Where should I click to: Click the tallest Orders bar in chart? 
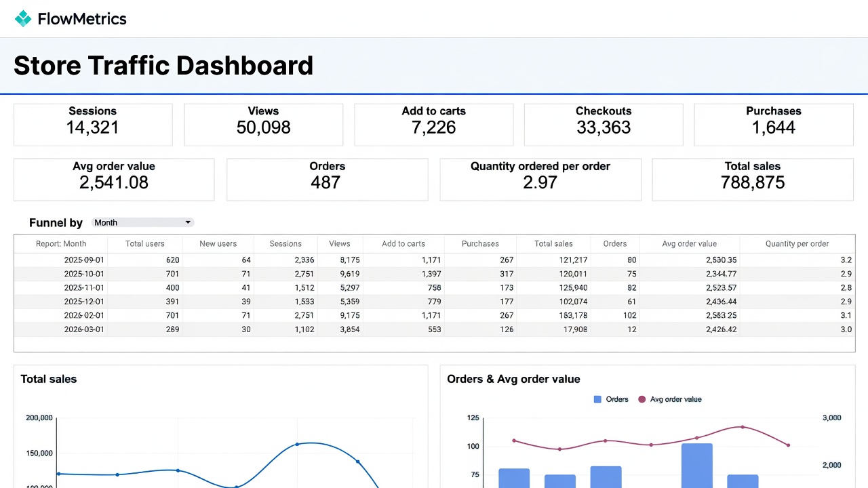[x=696, y=466]
